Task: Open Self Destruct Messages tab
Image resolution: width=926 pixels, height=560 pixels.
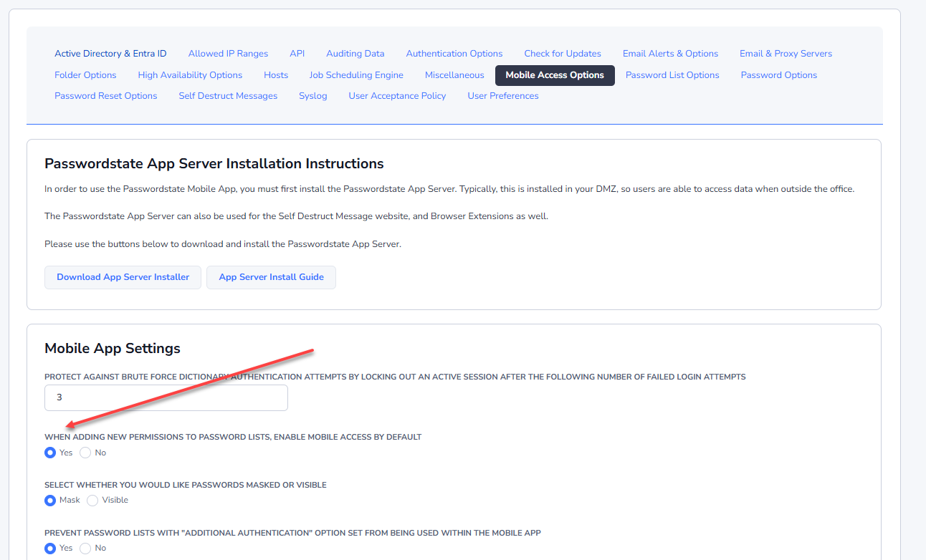Action: point(228,96)
